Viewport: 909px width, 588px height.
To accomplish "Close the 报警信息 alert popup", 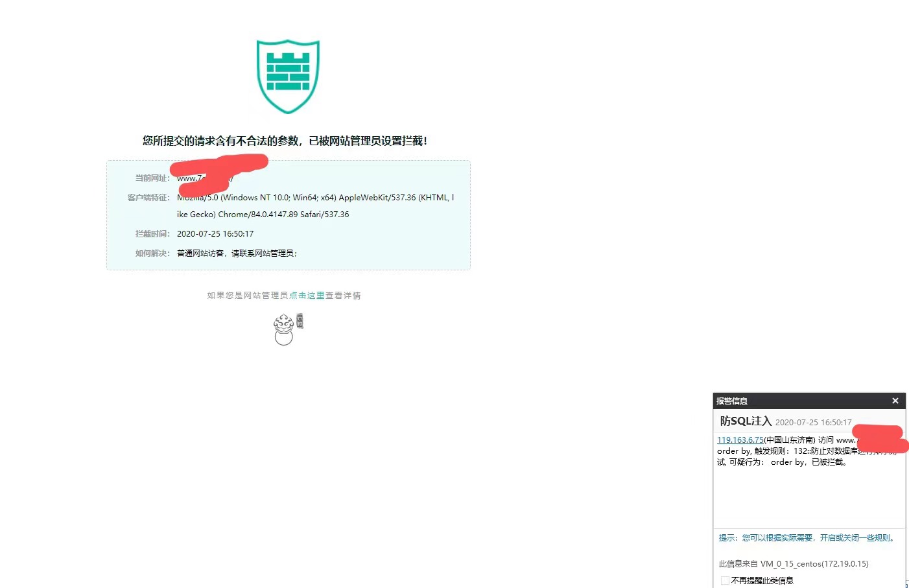I will (895, 401).
